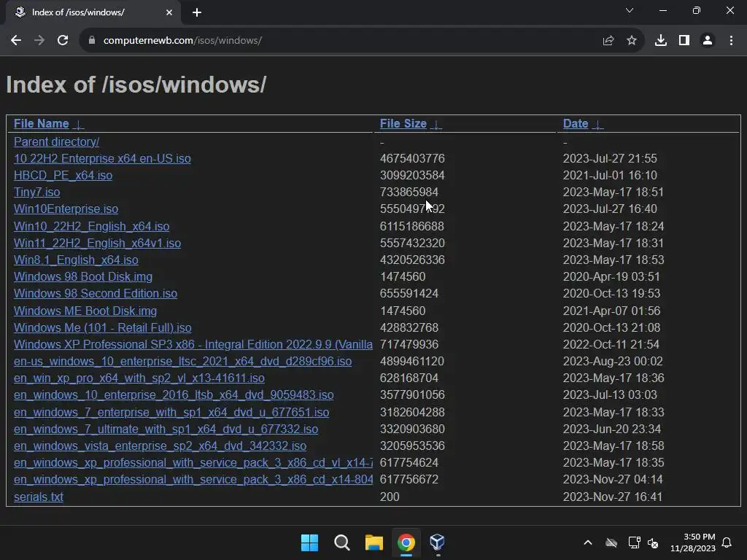Open network status tray icon
Viewport: 747px width, 560px height.
[x=634, y=542]
